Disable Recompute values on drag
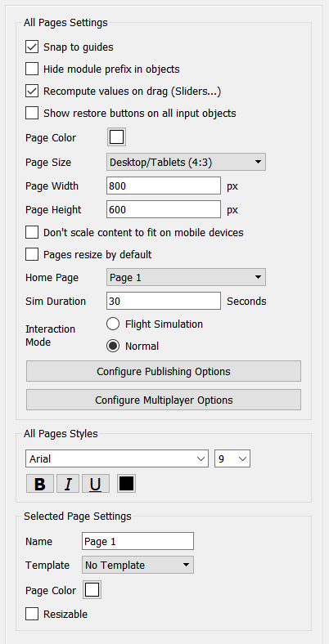Viewport: 329px width, 644px height. coord(32,92)
